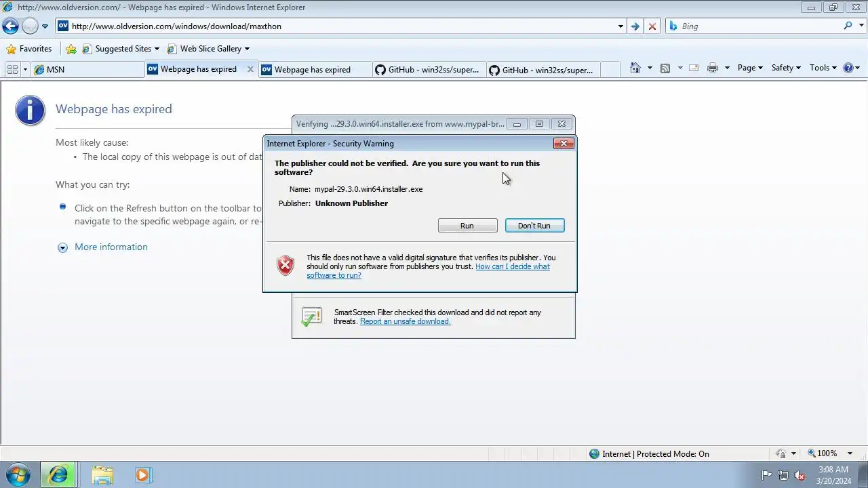
Task: Close the active Webpage has expired tab
Action: (251, 69)
